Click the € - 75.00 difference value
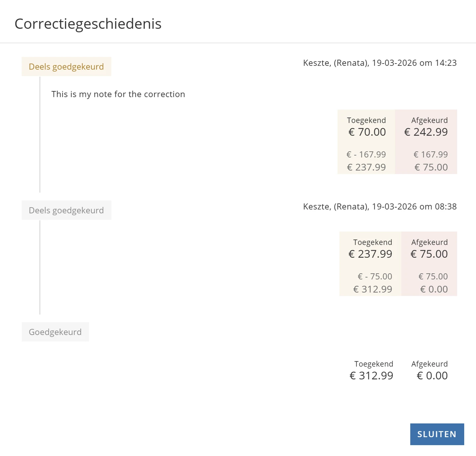The image size is (476, 456). click(375, 276)
